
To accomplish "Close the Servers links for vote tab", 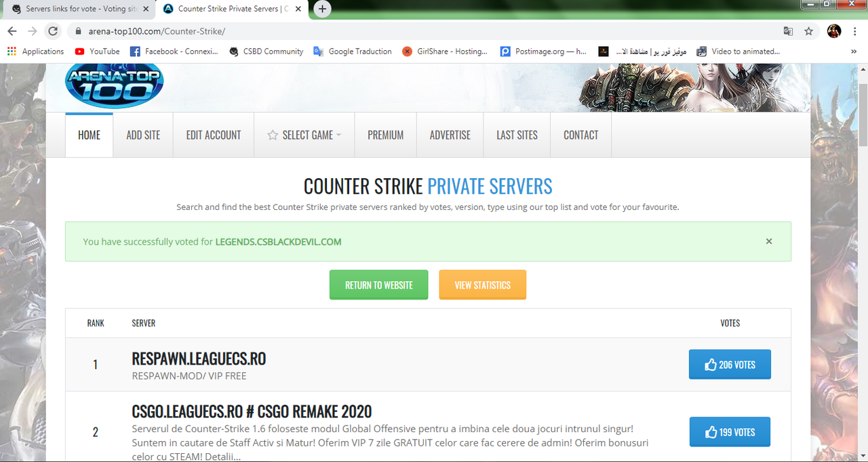I will [x=146, y=9].
